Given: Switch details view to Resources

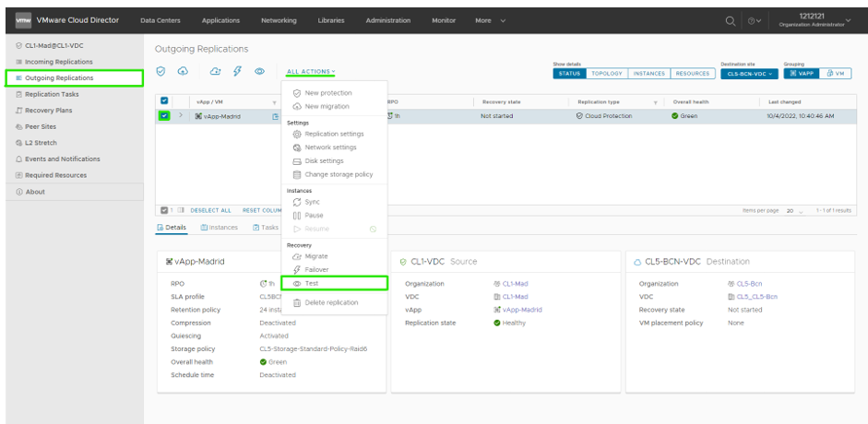Looking at the screenshot, I should (x=693, y=74).
